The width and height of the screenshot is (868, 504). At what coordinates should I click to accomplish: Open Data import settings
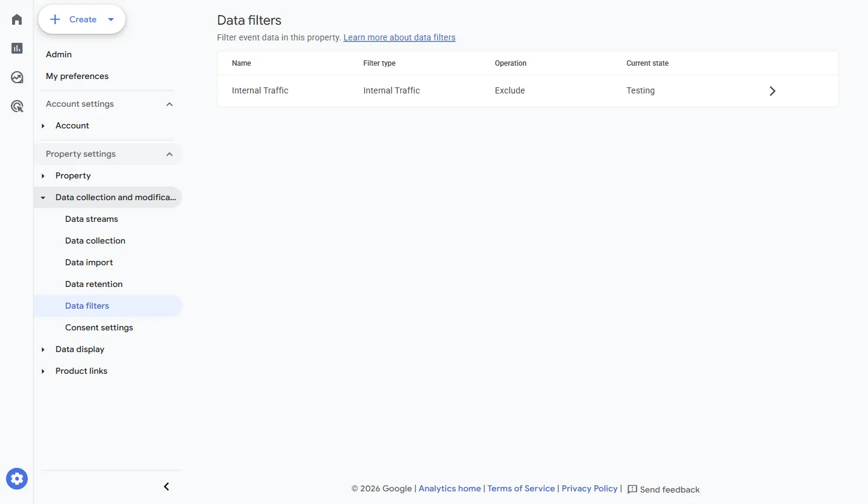coord(89,262)
